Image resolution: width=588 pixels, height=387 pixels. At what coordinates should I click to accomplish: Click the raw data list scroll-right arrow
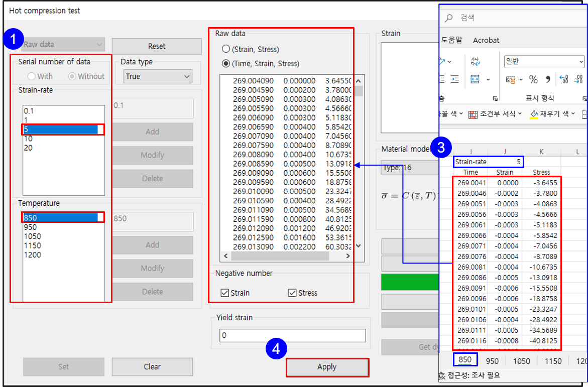point(348,256)
